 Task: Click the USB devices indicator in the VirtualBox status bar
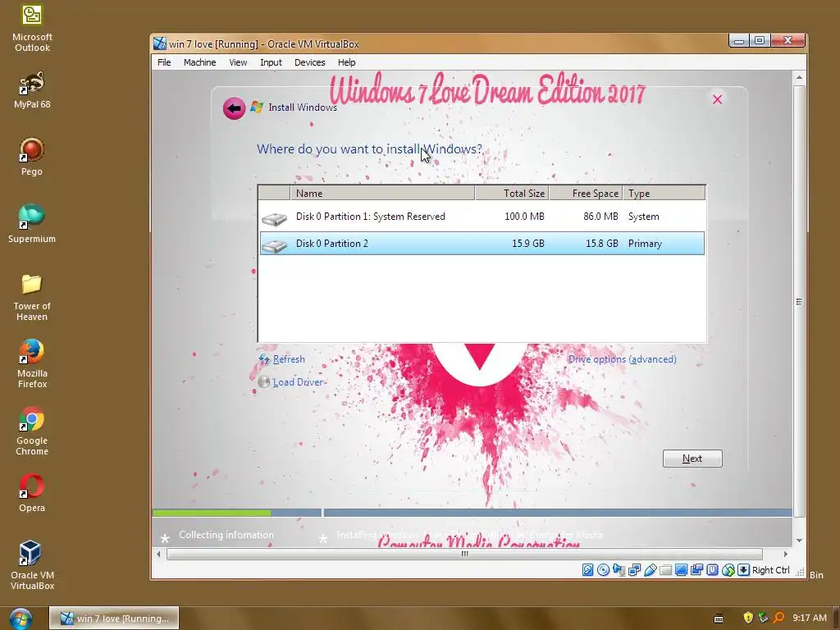651,570
